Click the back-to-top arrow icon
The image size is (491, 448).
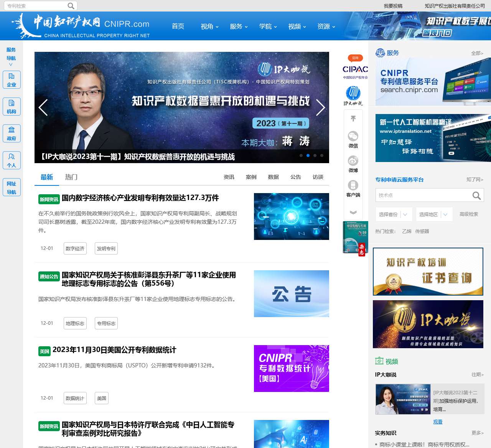coord(353,119)
